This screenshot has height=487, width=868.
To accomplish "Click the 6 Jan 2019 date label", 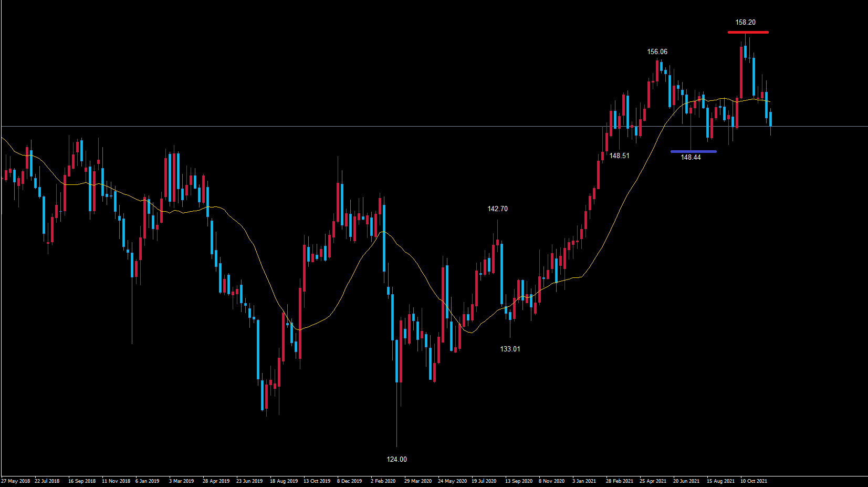I will point(147,481).
